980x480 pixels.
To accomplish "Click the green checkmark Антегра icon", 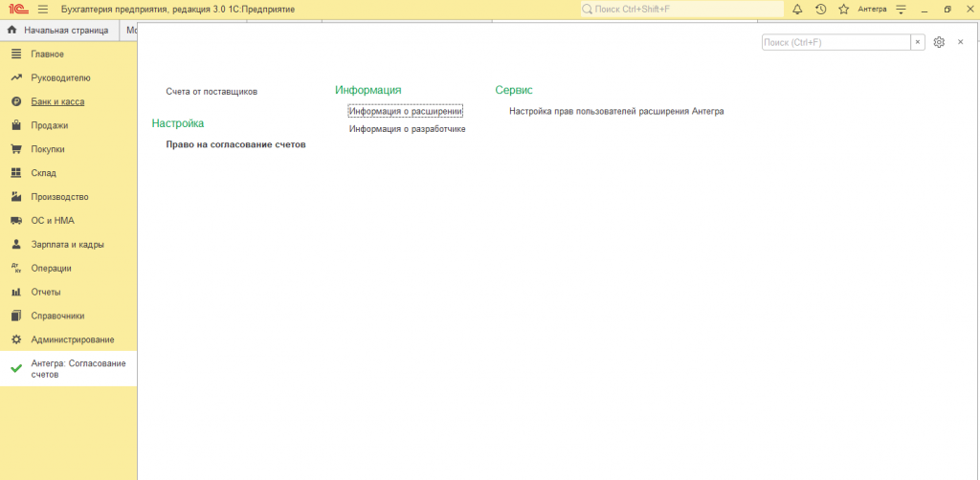I will [x=15, y=369].
